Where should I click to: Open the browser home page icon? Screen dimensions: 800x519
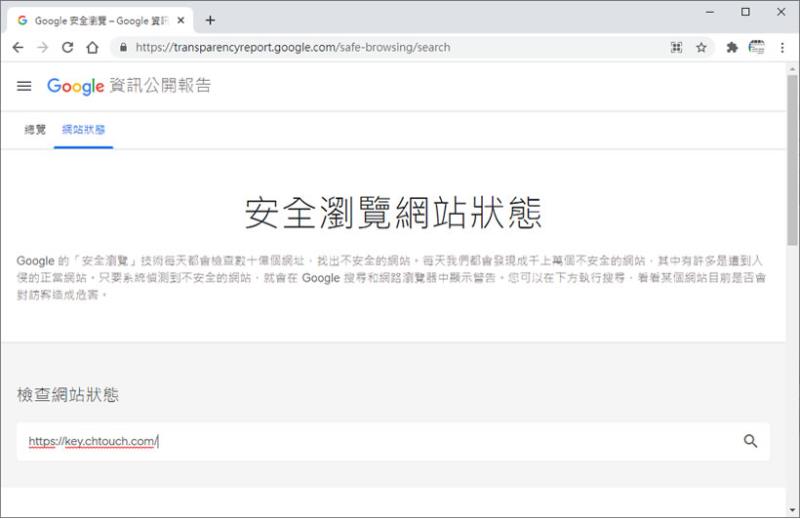[92, 47]
